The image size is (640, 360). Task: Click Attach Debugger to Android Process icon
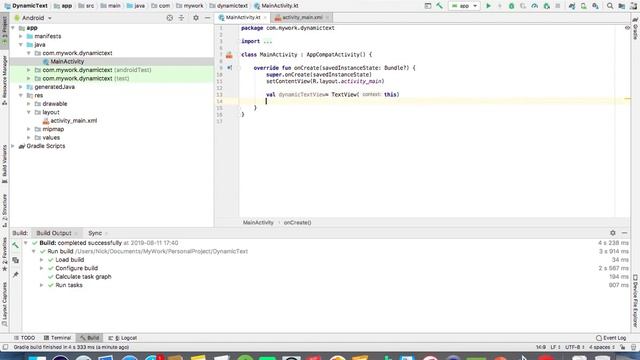pyautogui.click(x=547, y=6)
